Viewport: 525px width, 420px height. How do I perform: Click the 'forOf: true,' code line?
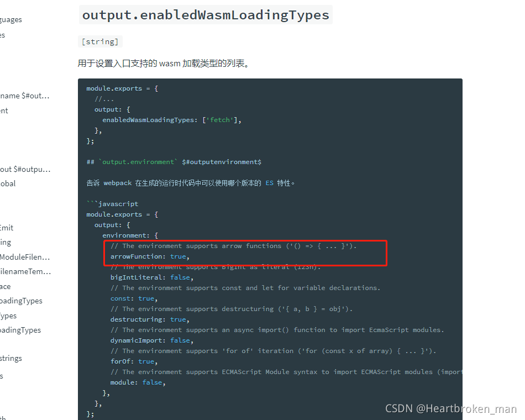coord(134,362)
